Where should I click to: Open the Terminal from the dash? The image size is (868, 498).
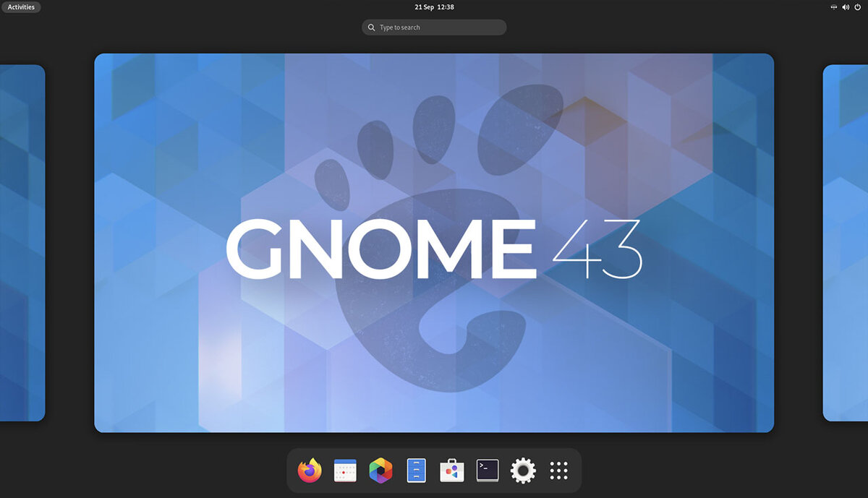488,471
